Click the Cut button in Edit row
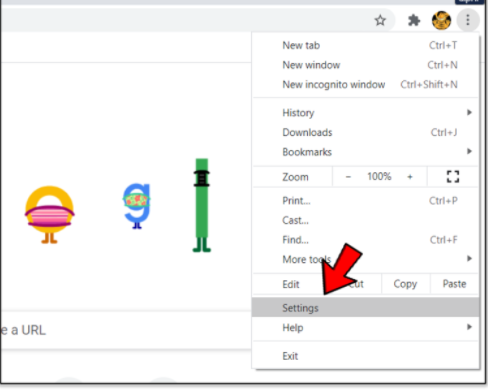 pos(357,284)
